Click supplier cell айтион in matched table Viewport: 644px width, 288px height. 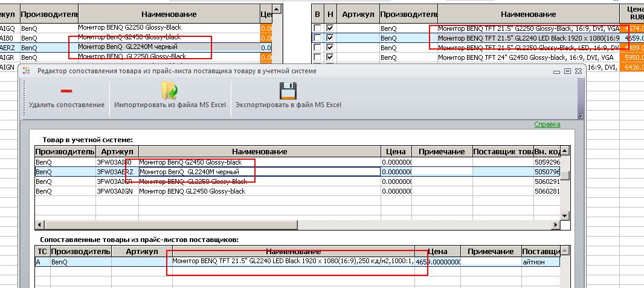click(541, 261)
